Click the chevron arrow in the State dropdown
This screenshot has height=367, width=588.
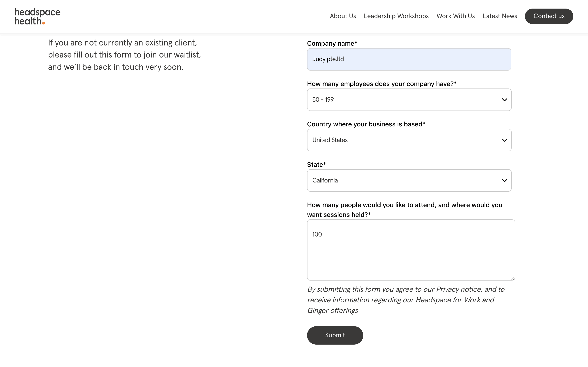click(x=504, y=180)
